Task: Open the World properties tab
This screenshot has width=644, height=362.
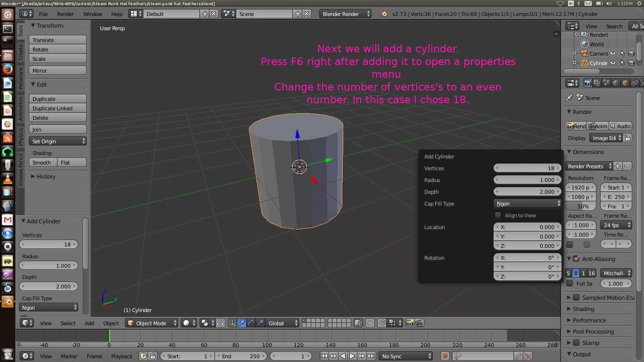Action: coord(615,82)
